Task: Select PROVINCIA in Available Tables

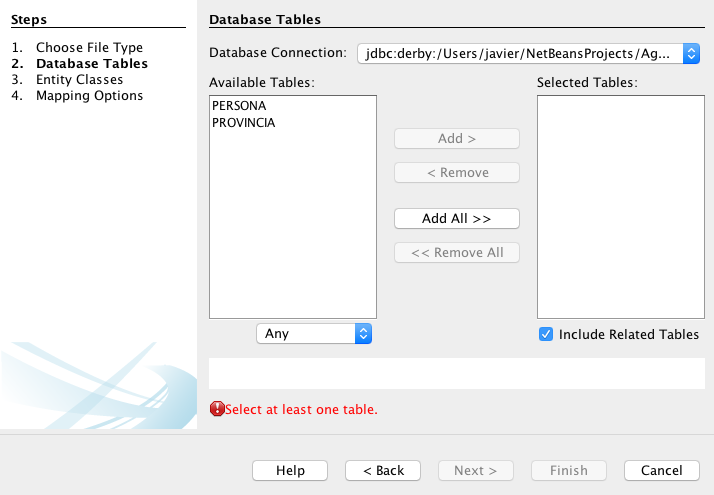Action: (243, 123)
